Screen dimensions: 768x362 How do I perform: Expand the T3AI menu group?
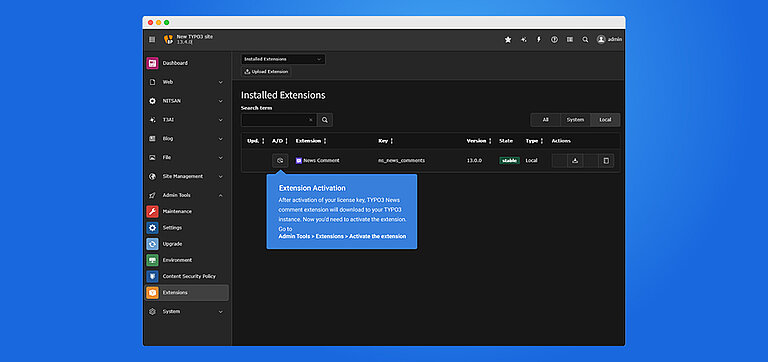point(187,120)
